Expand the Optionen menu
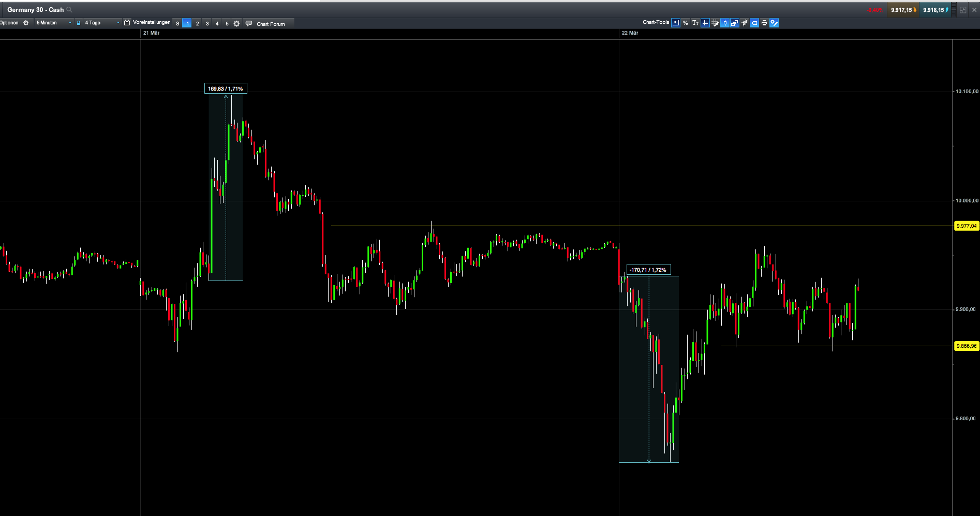 9,23
